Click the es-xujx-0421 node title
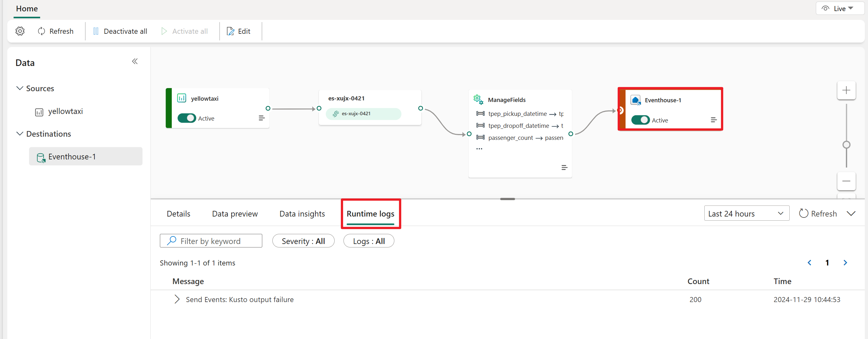This screenshot has height=339, width=868. (346, 98)
